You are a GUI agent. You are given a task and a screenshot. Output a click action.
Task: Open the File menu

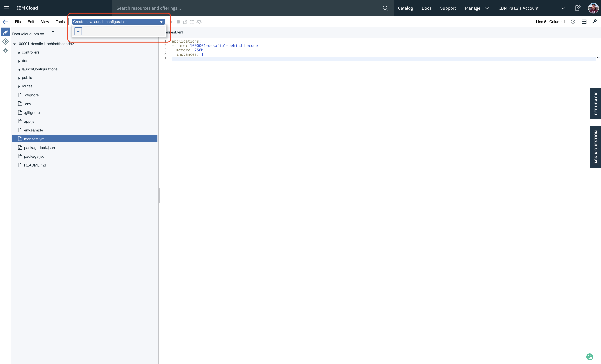tap(18, 22)
